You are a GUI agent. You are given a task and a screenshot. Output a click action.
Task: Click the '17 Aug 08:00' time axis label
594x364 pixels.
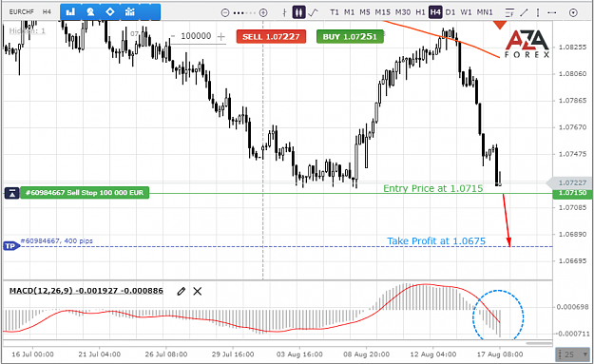coord(500,354)
